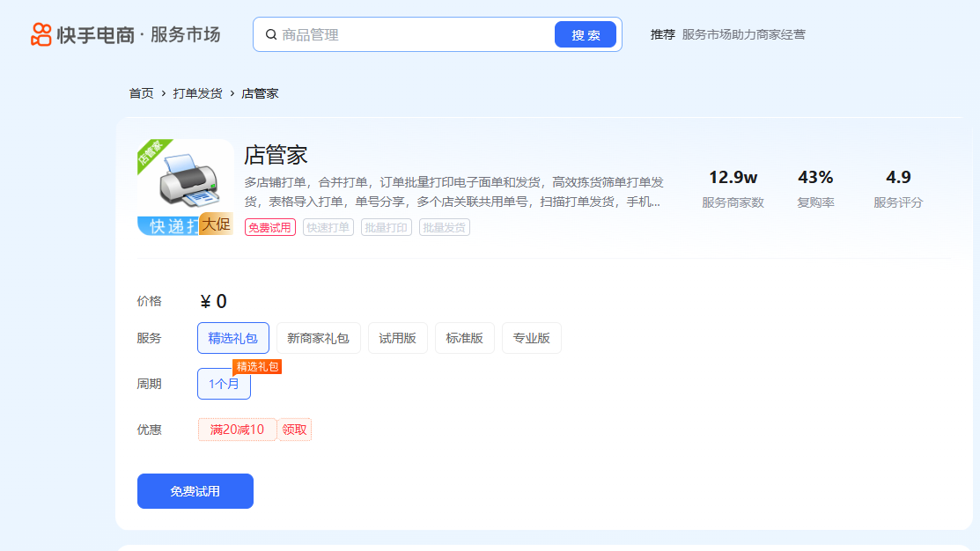Choose the 试用版 service option
Viewport: 980px width, 551px height.
pos(397,338)
